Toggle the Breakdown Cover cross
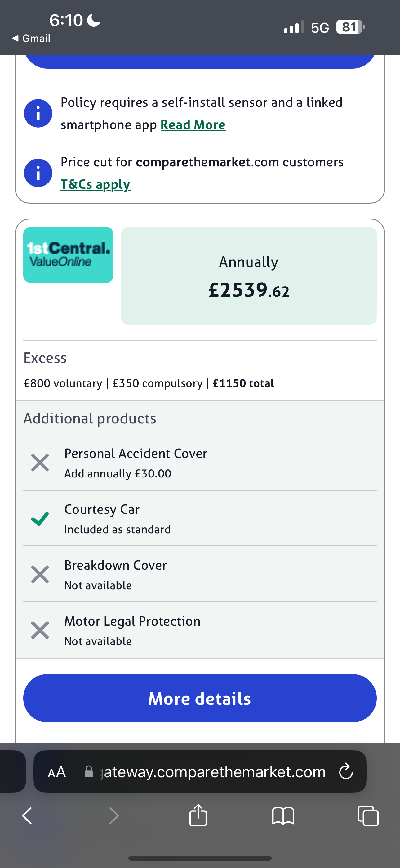 point(40,574)
